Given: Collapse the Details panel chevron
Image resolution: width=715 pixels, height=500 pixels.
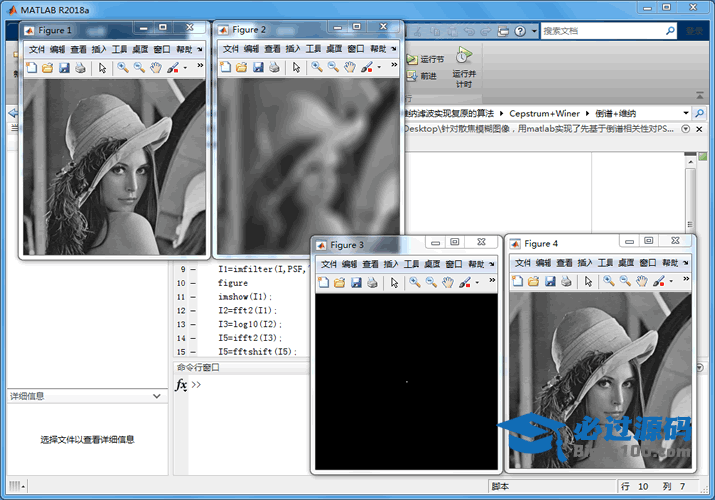Looking at the screenshot, I should (156, 396).
